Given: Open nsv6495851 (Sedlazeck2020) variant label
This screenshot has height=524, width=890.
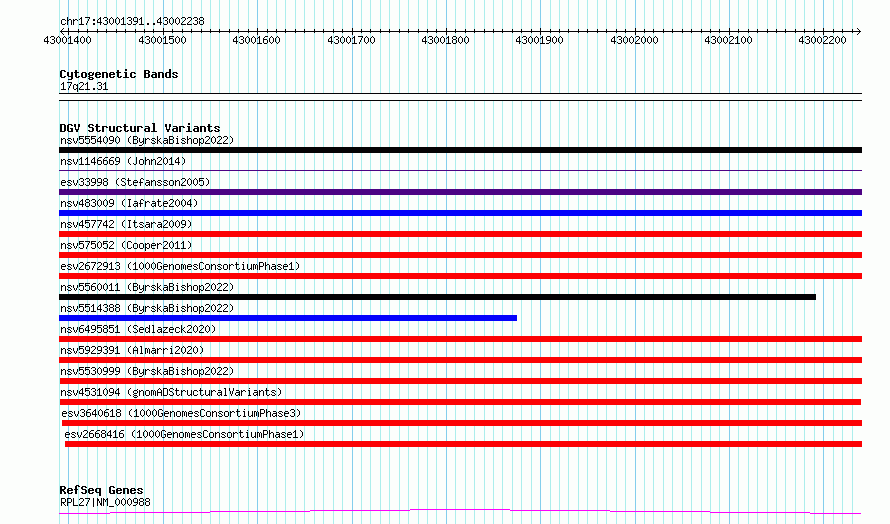Looking at the screenshot, I should click(138, 329).
